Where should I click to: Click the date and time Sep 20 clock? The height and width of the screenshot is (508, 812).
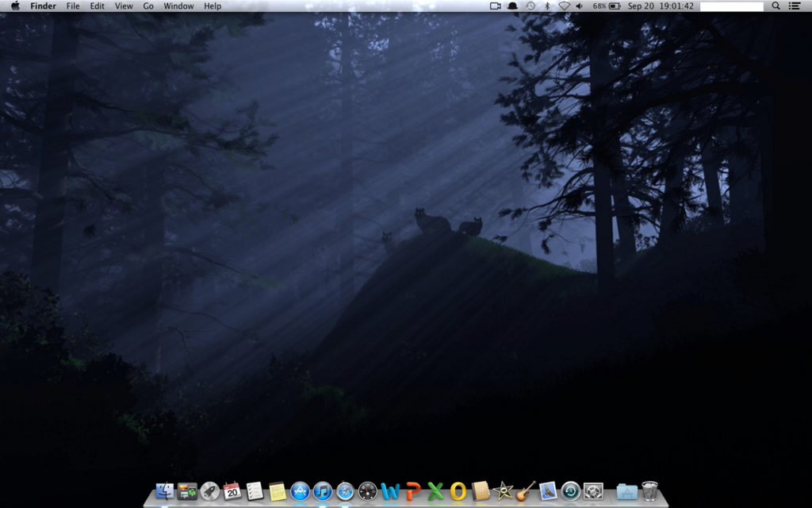661,6
